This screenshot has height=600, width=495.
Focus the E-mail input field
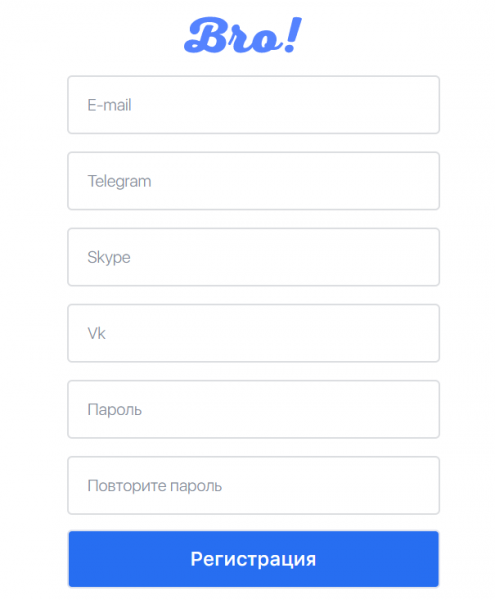(x=253, y=104)
